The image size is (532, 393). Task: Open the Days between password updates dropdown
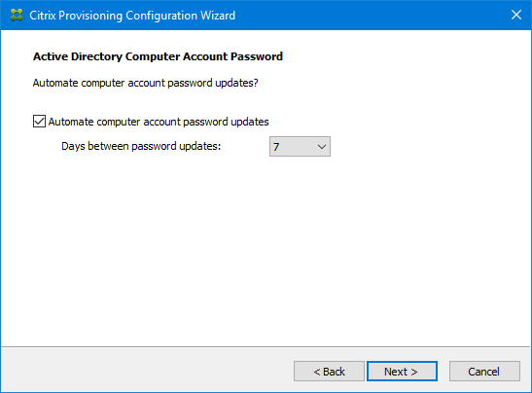[300, 147]
